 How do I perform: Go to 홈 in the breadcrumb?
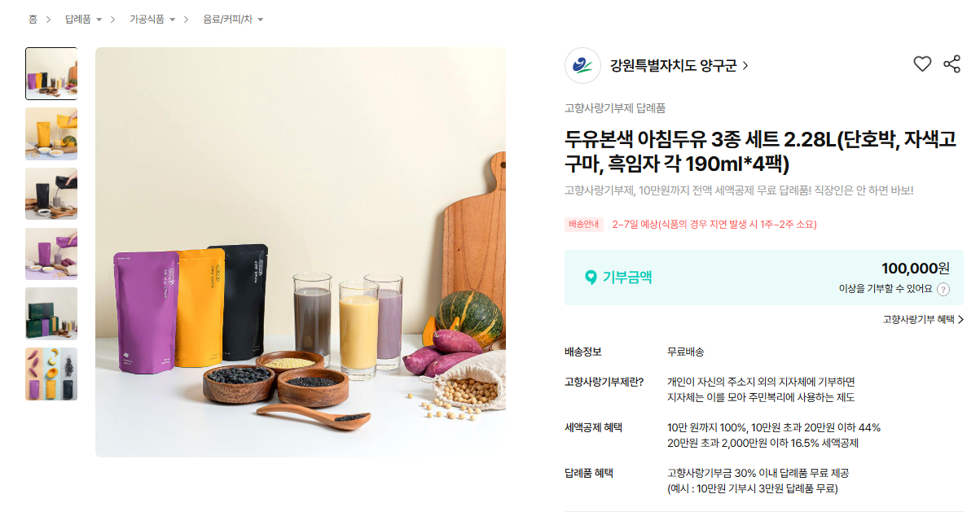pos(33,19)
